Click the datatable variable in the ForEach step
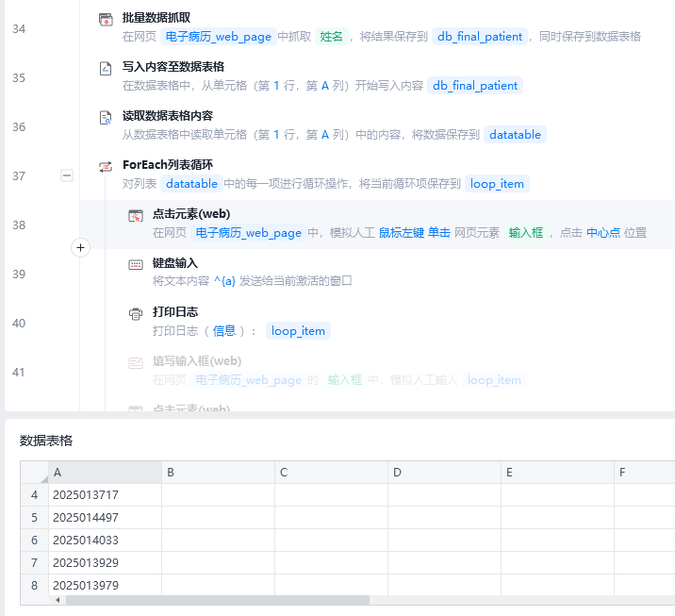 coord(191,184)
